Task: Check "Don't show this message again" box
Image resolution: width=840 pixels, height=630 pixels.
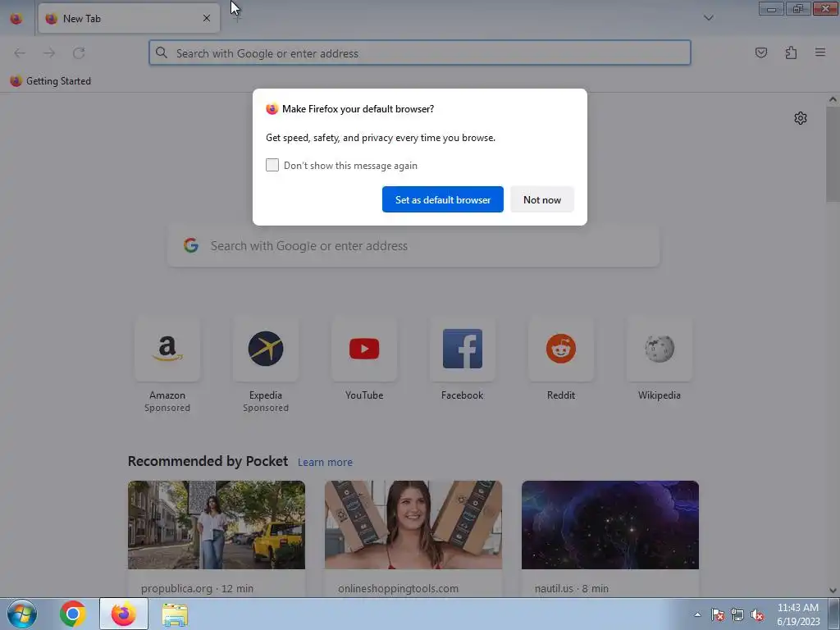Action: pyautogui.click(x=272, y=165)
